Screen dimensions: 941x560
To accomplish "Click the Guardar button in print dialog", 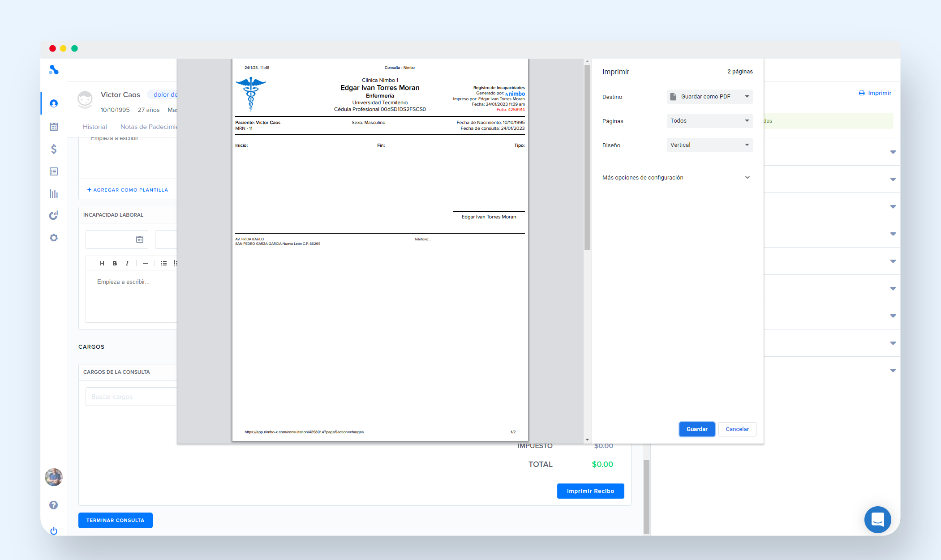I will 697,429.
